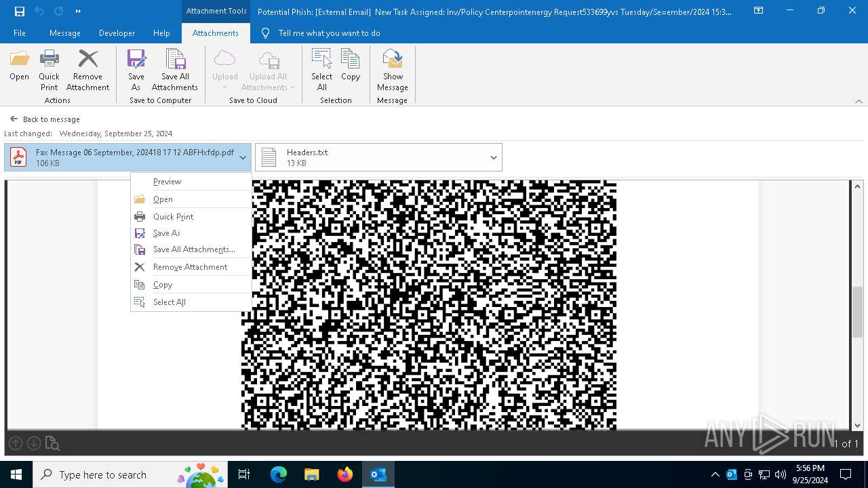This screenshot has width=868, height=488.
Task: Click the Outlook tray icon in system tray
Action: coord(732,474)
